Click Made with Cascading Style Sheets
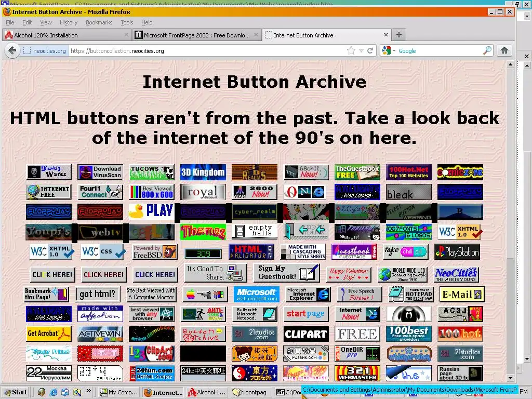The width and height of the screenshot is (532, 399). coord(303,252)
